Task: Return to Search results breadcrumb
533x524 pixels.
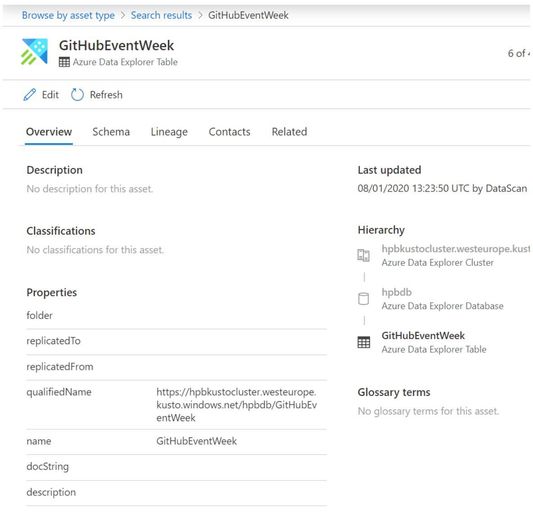Action: [161, 15]
